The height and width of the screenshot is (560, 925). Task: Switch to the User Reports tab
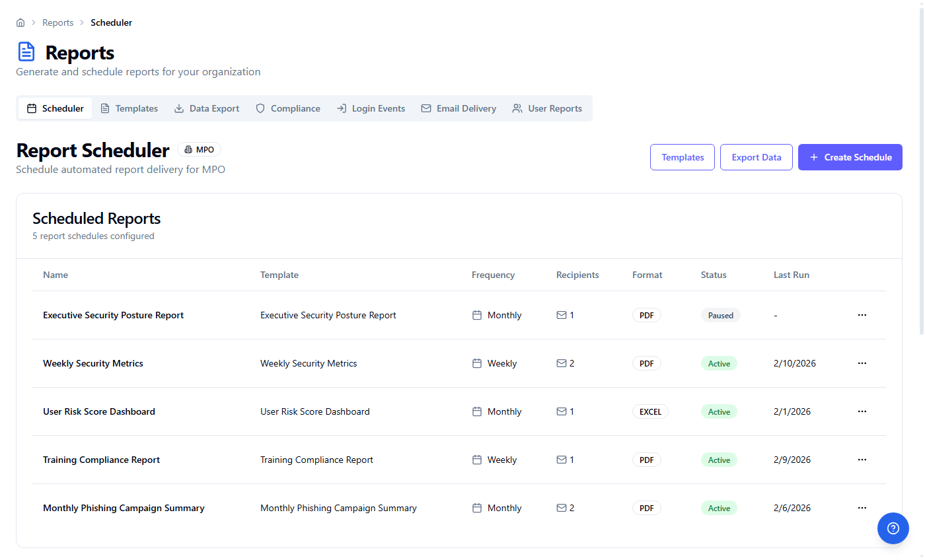coord(547,108)
